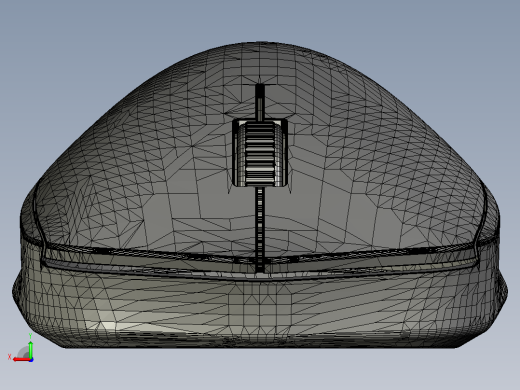Screen dimensions: 520x390
Task: Pick the dashed groove below the scroll wheel
Action: pos(260,229)
